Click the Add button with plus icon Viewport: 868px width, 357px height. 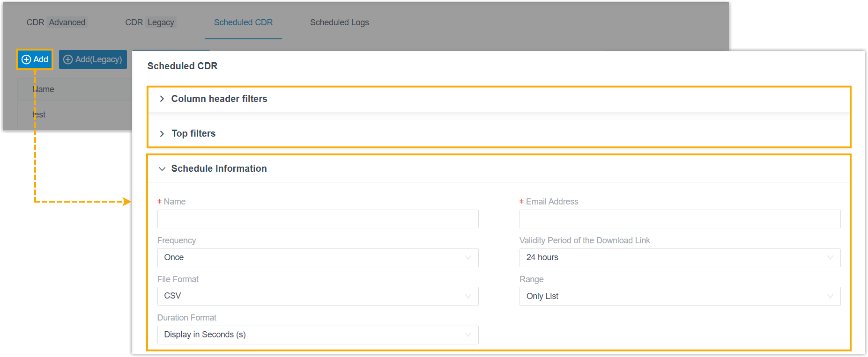click(35, 59)
